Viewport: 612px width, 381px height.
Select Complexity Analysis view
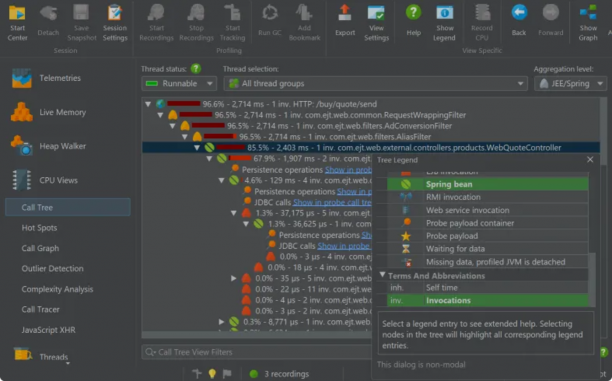tap(57, 289)
